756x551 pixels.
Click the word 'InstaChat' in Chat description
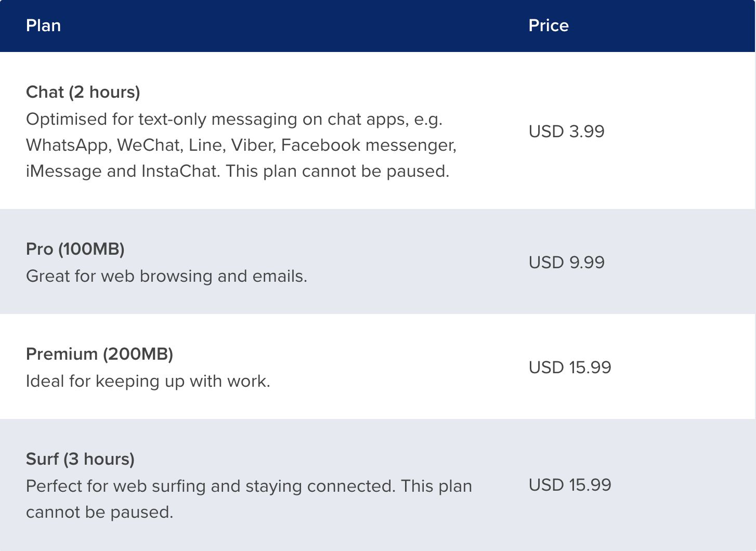tap(178, 171)
